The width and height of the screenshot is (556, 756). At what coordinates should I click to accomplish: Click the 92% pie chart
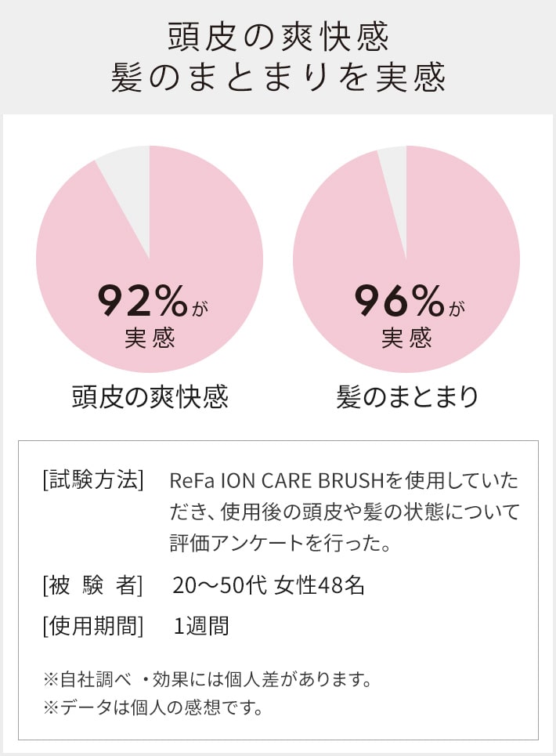tap(150, 259)
